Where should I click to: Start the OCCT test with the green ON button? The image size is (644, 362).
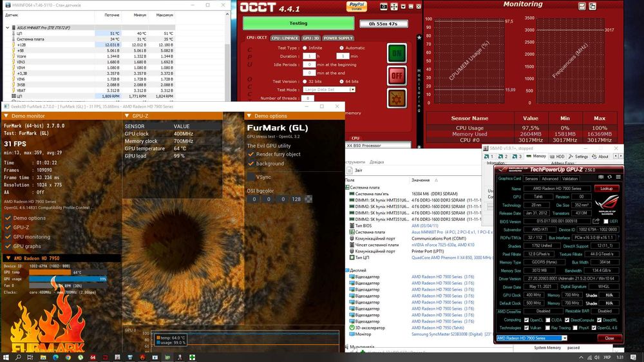[397, 53]
